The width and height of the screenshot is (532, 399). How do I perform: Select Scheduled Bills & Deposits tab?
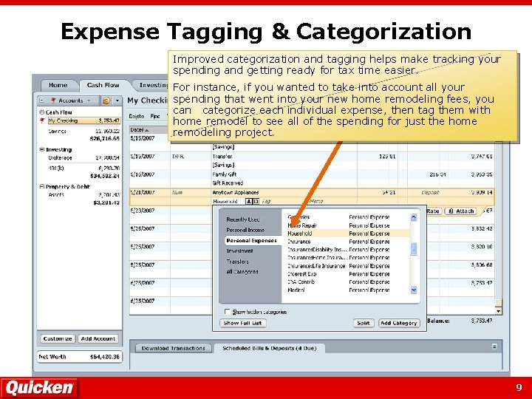pos(270,348)
